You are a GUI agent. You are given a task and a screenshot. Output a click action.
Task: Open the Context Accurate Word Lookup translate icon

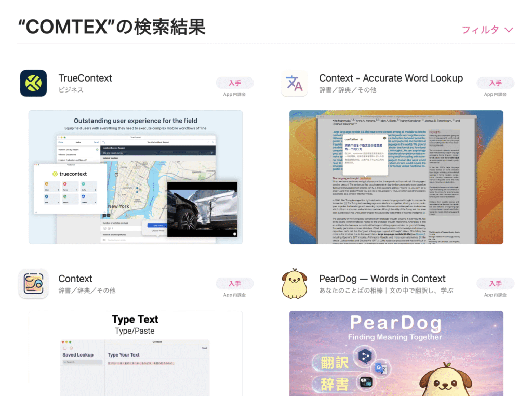[x=294, y=83]
